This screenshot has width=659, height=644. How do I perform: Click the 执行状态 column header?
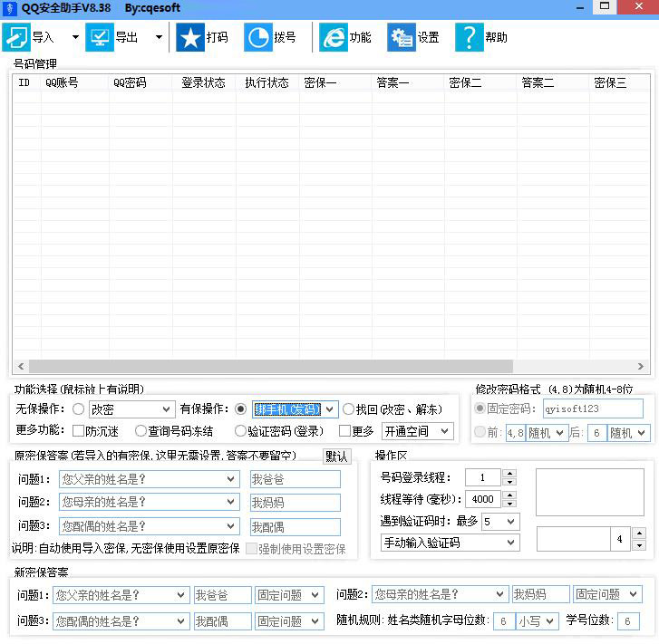tap(267, 82)
